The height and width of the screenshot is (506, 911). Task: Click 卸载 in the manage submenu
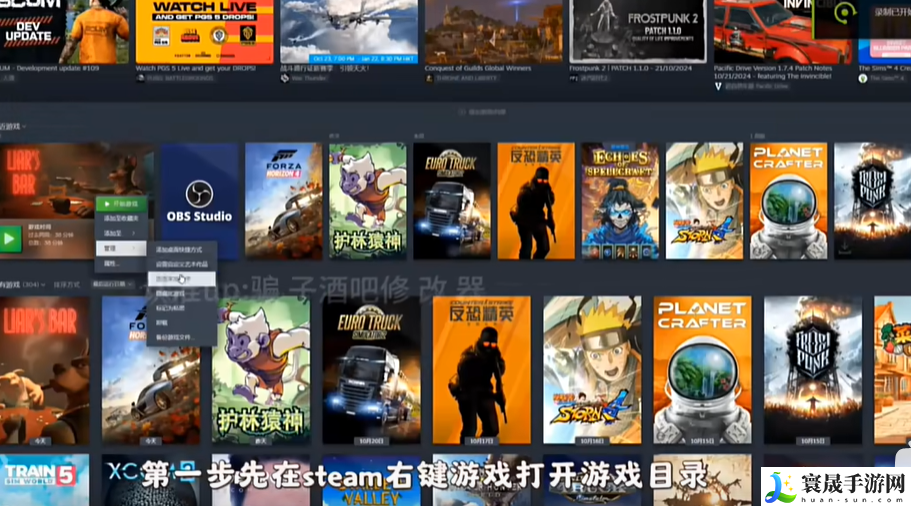point(181,322)
